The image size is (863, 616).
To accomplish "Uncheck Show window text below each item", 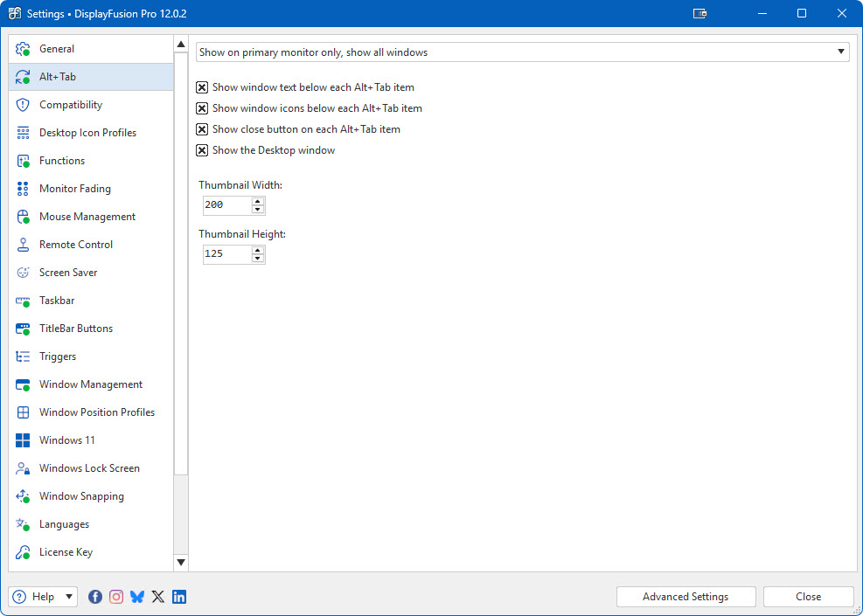I will (x=202, y=87).
